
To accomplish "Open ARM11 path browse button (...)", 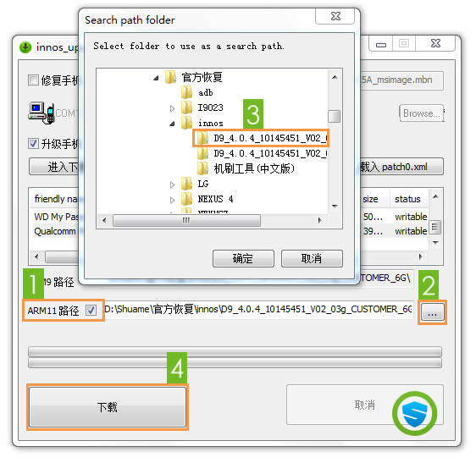I will point(432,312).
